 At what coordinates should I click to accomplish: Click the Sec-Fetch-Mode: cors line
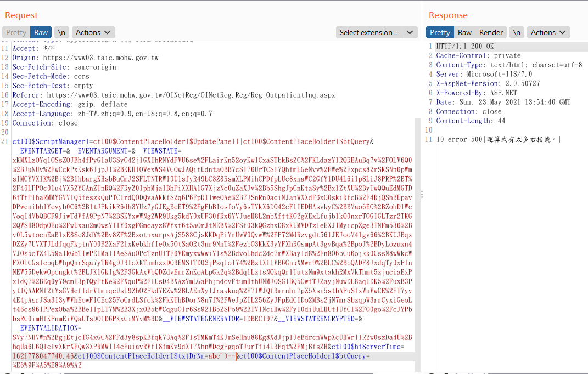pyautogui.click(x=51, y=76)
